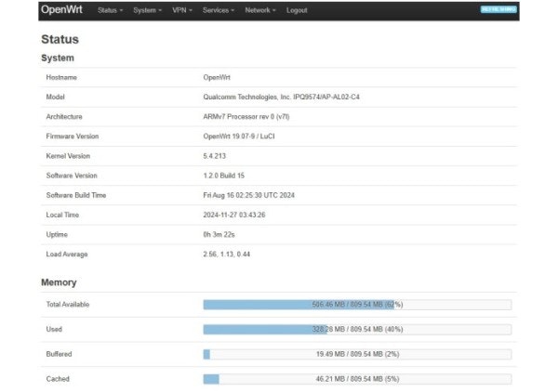Click the Load Average label
Screen dimensions: 558x392
pyautogui.click(x=67, y=255)
